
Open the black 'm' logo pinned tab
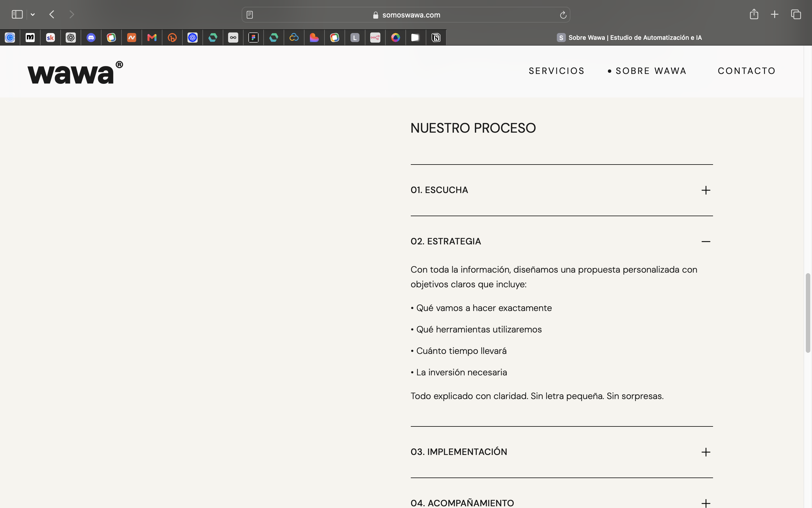click(30, 38)
